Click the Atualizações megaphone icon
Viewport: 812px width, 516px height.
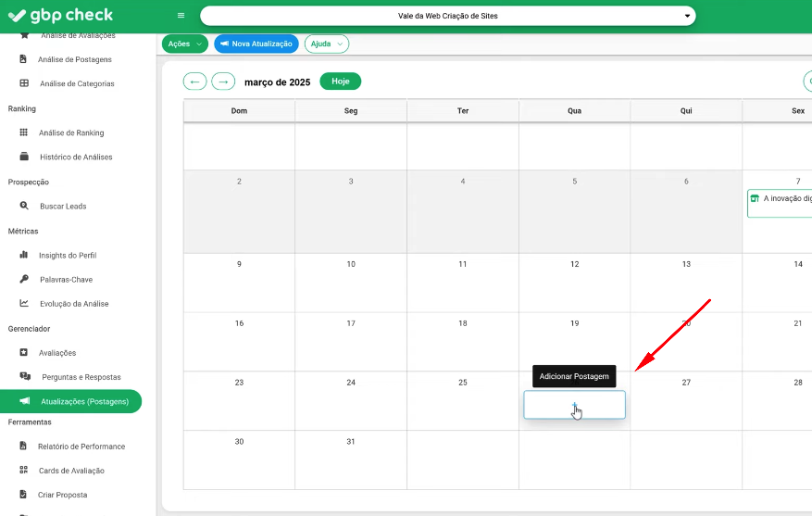click(x=24, y=401)
